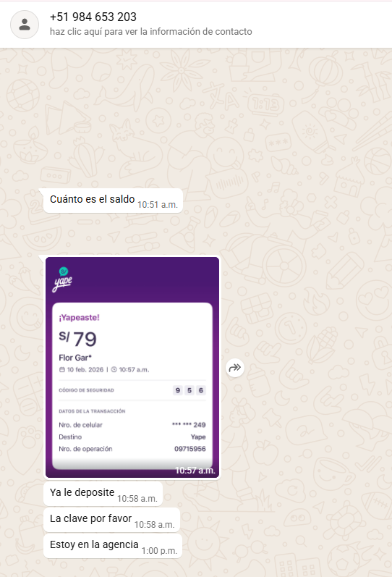
Task: Click 'haz clic aquí para ver la información de contacto'
Action: (x=150, y=32)
